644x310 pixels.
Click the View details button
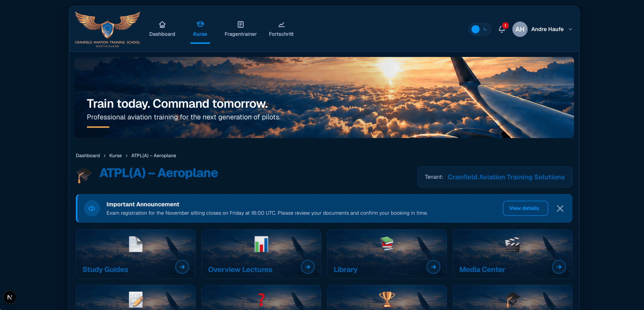click(x=525, y=208)
